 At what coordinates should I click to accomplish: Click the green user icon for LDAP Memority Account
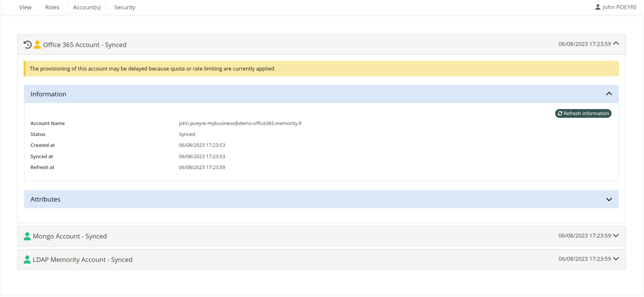(x=27, y=260)
